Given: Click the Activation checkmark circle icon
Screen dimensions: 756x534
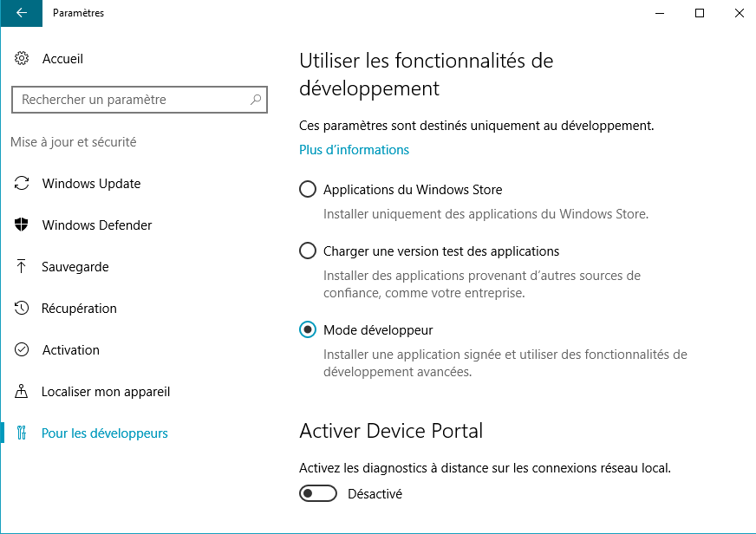Looking at the screenshot, I should click(22, 349).
